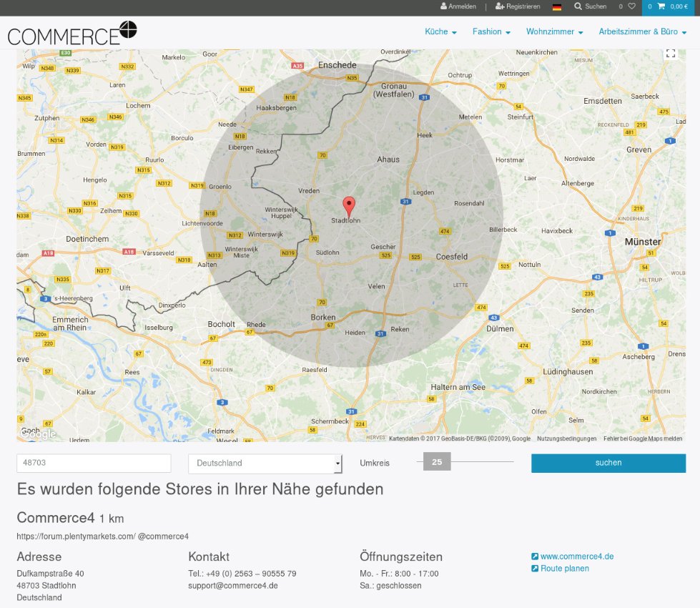
Task: Click the Dufkampstraße 40 address line
Action: coord(51,573)
